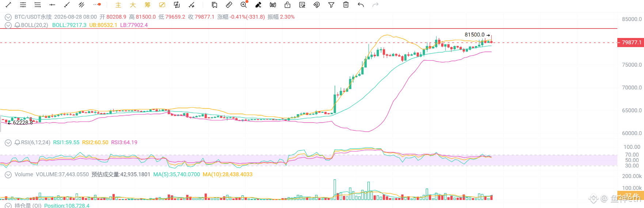Viewport: 644px width, 208px height.
Task: Click the 主 indicator button
Action: [x=118, y=5]
